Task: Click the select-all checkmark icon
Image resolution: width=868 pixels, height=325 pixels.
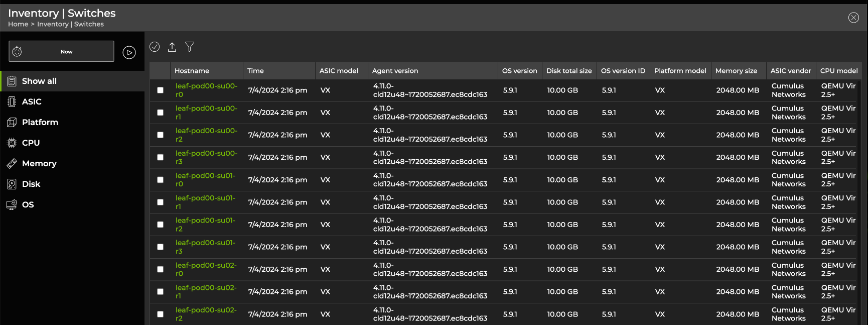Action: tap(155, 47)
